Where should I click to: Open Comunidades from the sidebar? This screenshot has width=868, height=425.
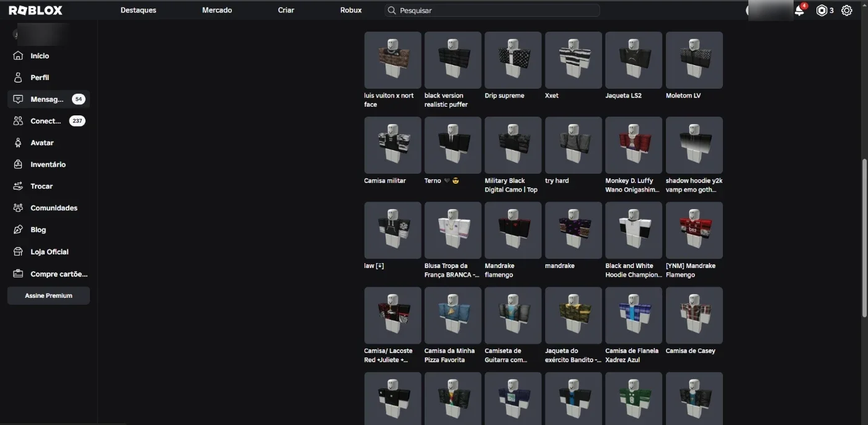[x=54, y=208]
